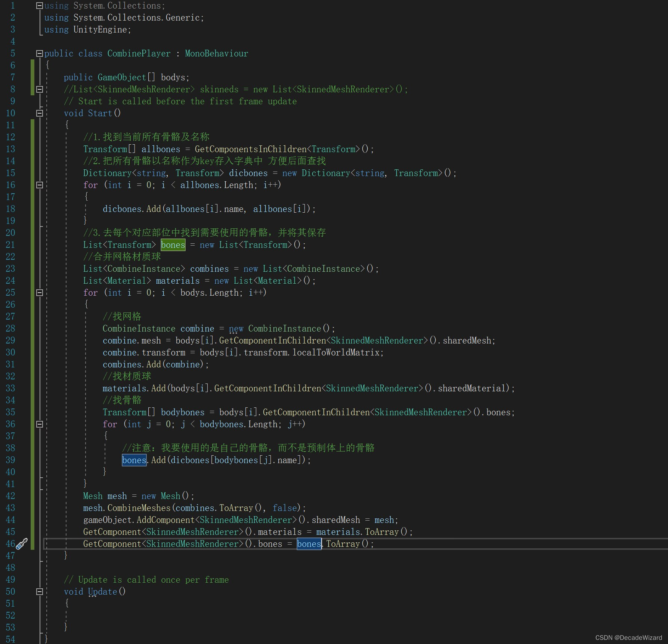Screen dimensions: 668x644
Task: Click the comment '//找骨骼' on line 34
Action: (122, 400)
